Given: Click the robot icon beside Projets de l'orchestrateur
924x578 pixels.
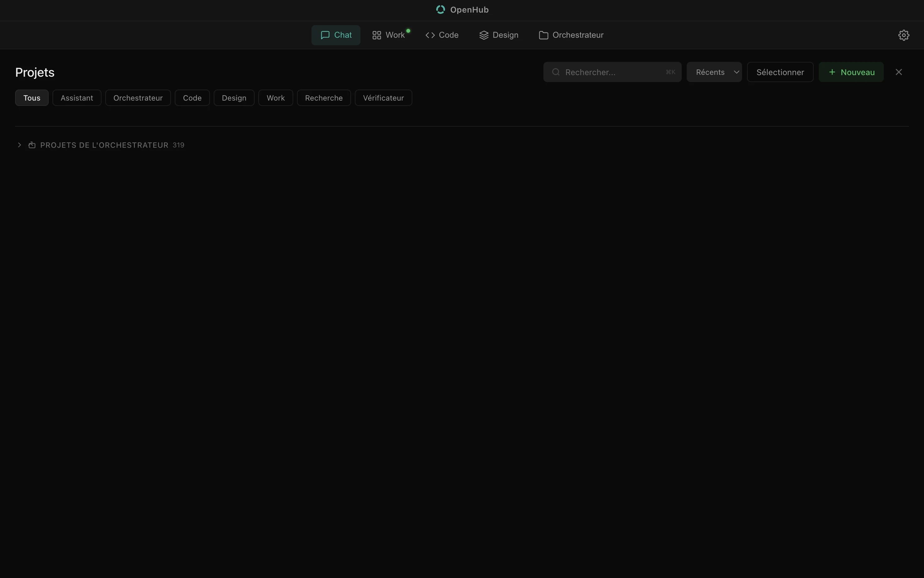Looking at the screenshot, I should tap(32, 145).
